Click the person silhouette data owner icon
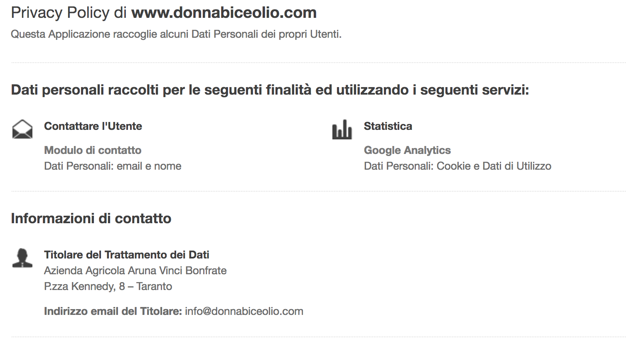The image size is (644, 351). pyautogui.click(x=22, y=258)
